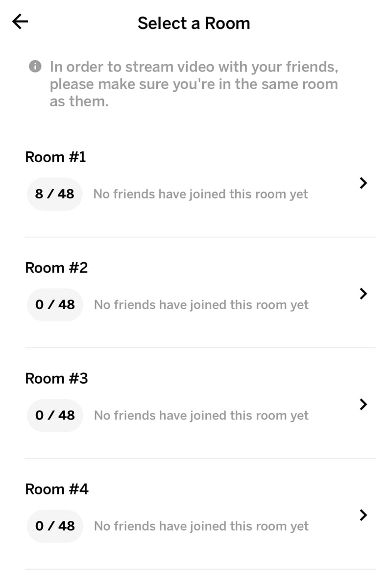Open Room #3 via its chevron arrow
This screenshot has width=388, height=588.
coord(363,404)
